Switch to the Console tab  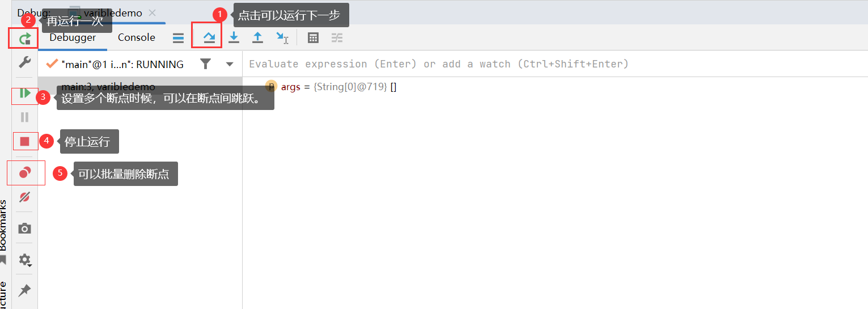[x=137, y=37]
